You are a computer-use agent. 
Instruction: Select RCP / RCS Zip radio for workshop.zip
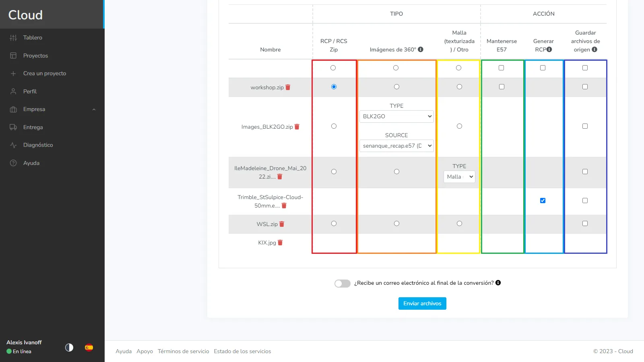point(334,87)
